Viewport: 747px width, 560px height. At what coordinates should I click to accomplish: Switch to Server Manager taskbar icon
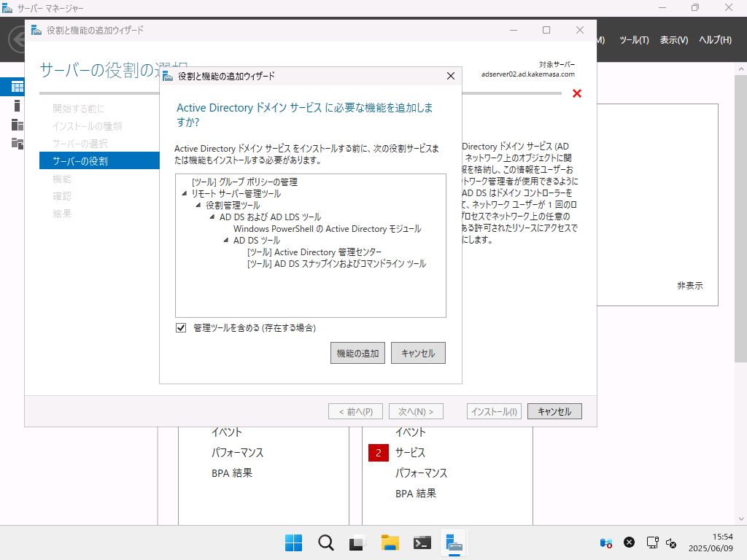(454, 542)
